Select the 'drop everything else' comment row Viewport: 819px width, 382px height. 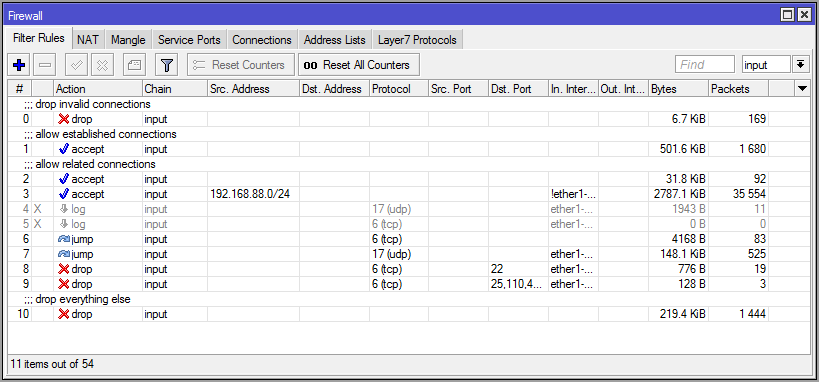(409, 299)
